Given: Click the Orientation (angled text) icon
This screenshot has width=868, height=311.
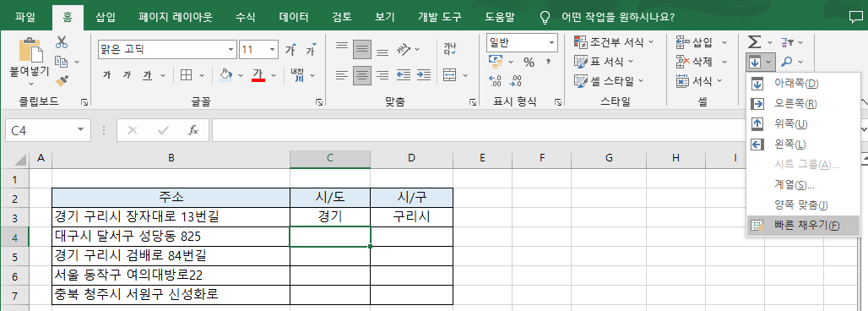Looking at the screenshot, I should (403, 49).
